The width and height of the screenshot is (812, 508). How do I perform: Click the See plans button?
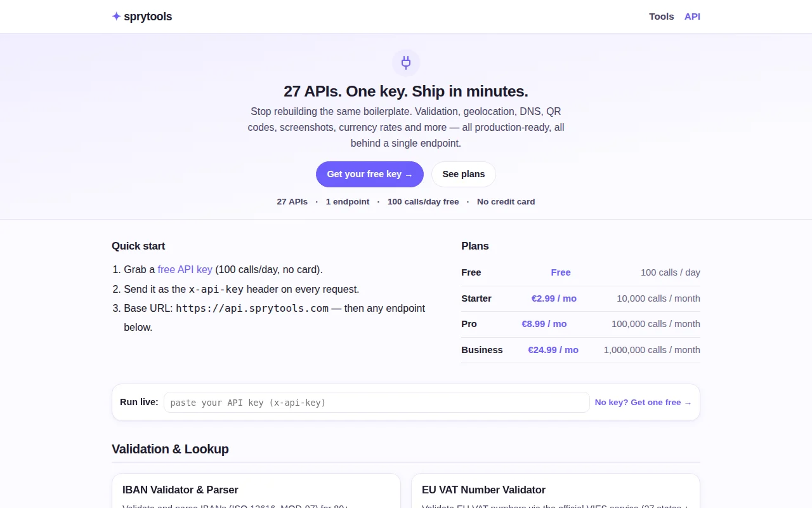(x=464, y=174)
